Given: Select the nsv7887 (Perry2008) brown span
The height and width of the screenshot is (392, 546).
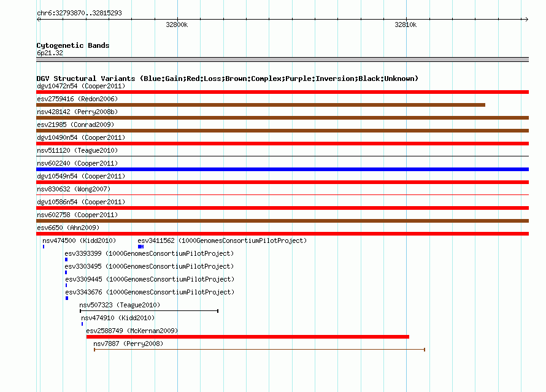Looking at the screenshot, I should coord(260,350).
